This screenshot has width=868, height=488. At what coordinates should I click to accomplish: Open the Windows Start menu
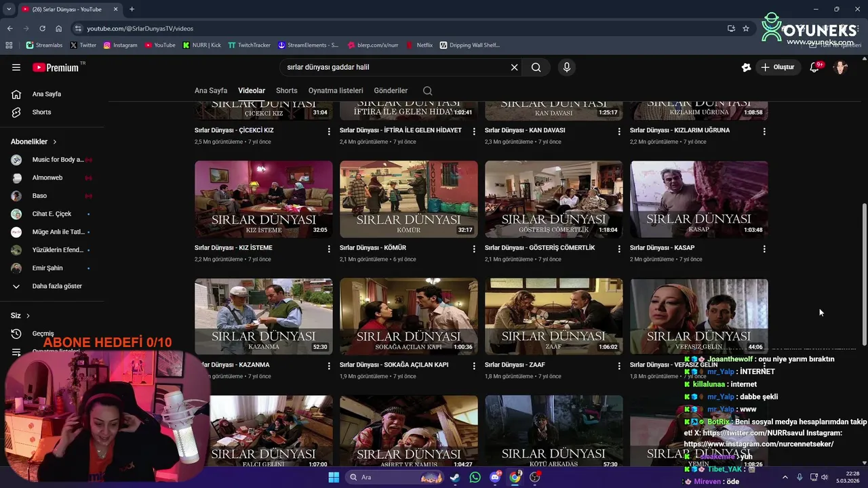tap(334, 477)
